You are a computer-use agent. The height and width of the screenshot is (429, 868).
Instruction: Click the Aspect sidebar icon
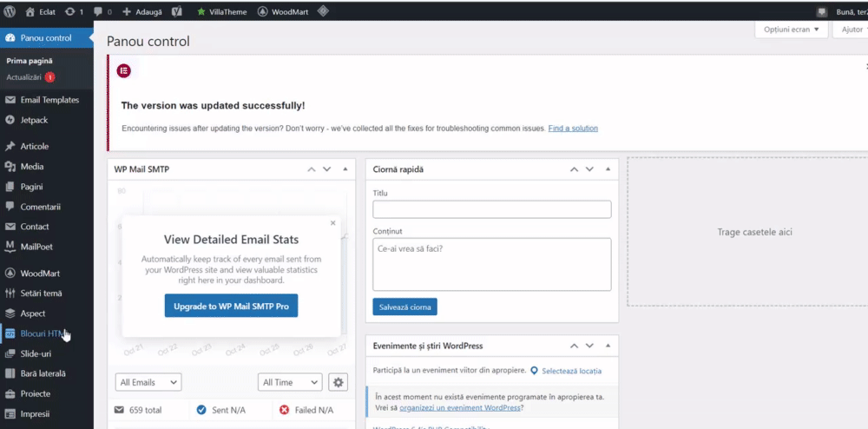pyautogui.click(x=10, y=313)
